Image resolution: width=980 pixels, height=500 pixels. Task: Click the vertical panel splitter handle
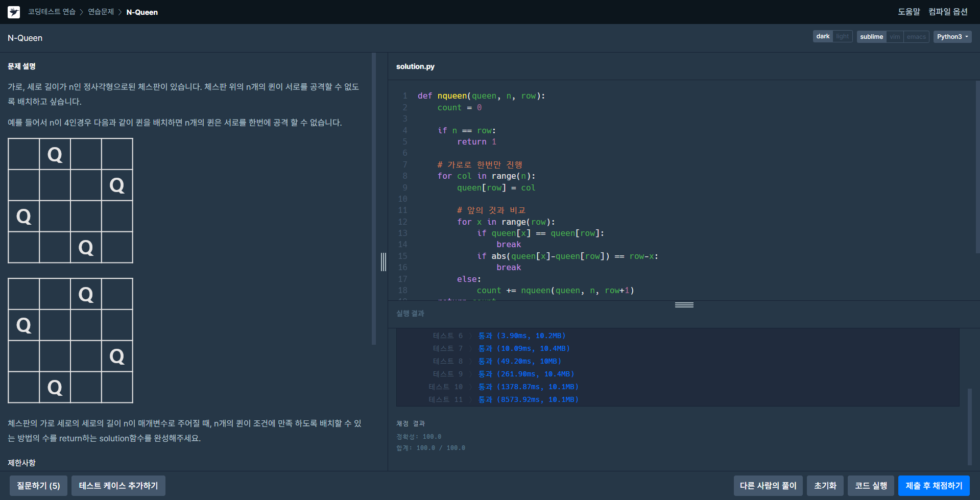(384, 262)
